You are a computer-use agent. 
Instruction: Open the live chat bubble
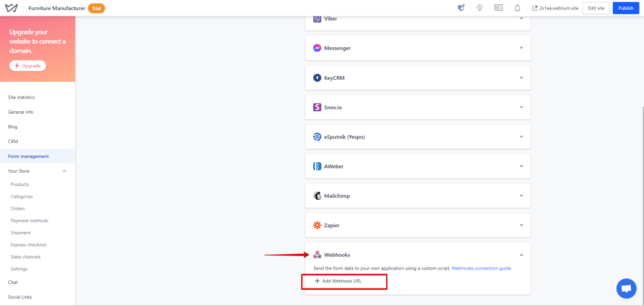coord(626,288)
